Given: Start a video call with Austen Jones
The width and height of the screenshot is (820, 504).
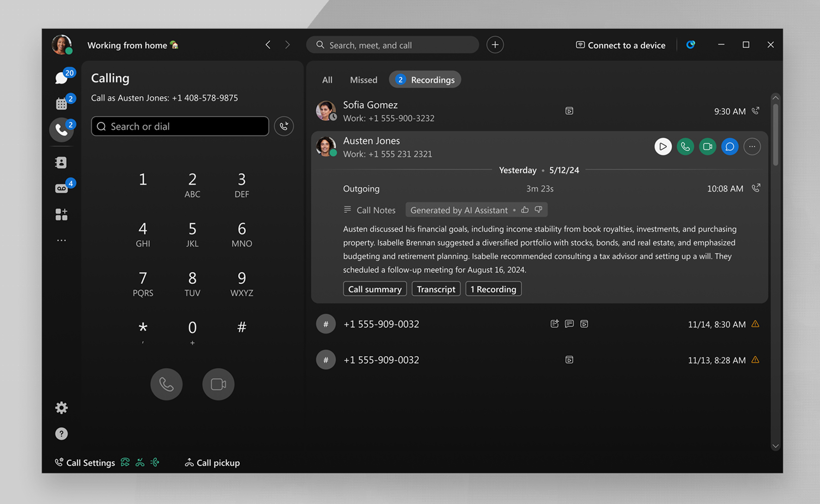Looking at the screenshot, I should pos(707,147).
